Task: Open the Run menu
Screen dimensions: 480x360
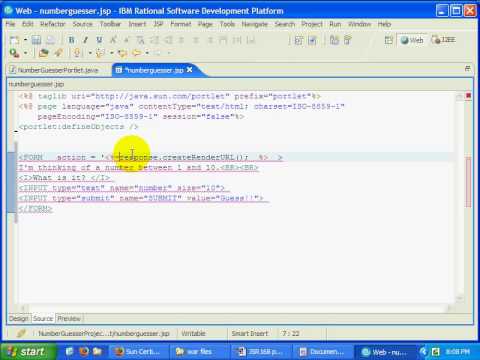Action: pos(335,24)
